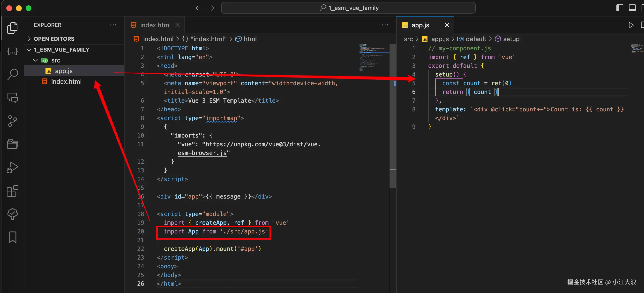Open the Source Control view
The height and width of the screenshot is (293, 644).
pyautogui.click(x=13, y=121)
